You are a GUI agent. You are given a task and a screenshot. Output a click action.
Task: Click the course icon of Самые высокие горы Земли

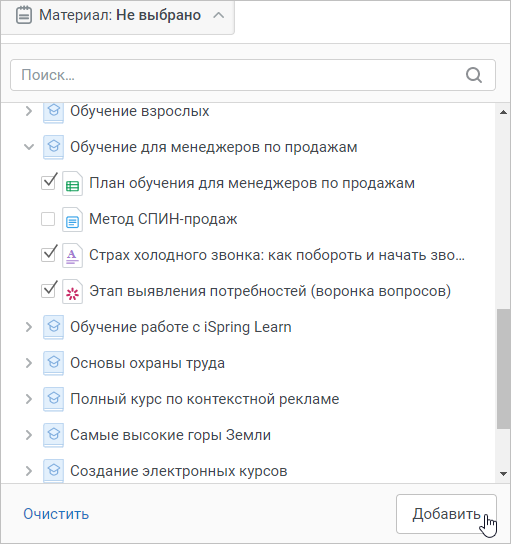click(53, 435)
